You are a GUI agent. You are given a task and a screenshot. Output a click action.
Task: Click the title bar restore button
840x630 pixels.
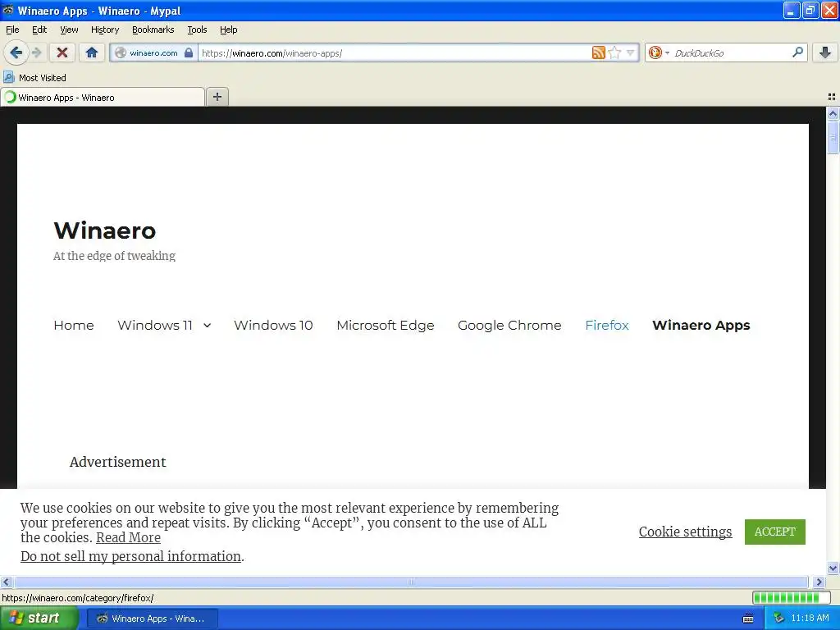pyautogui.click(x=810, y=10)
